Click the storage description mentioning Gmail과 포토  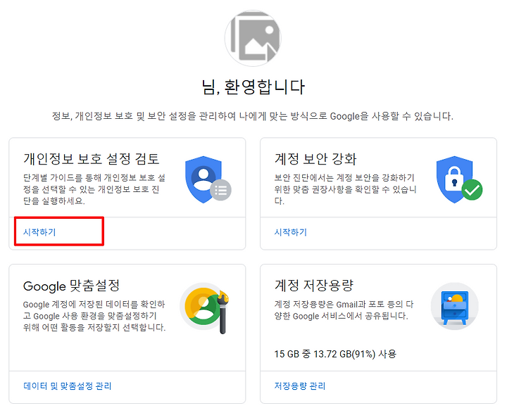pyautogui.click(x=344, y=310)
